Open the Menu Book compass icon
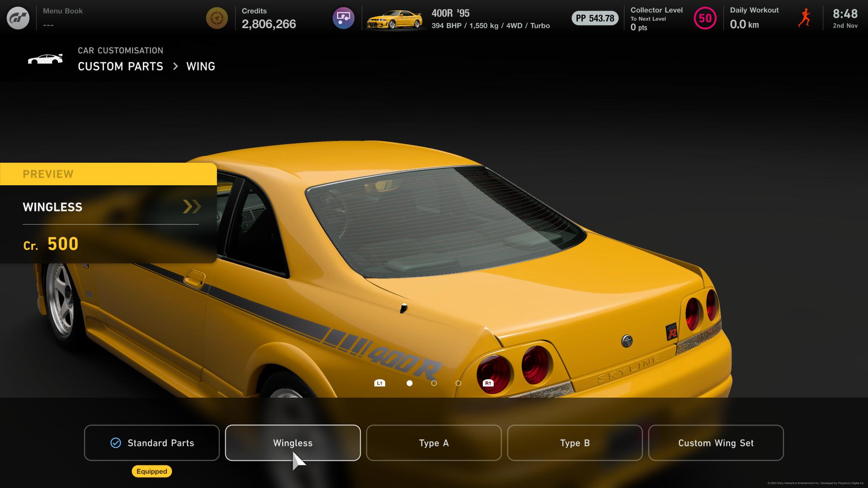 click(217, 18)
